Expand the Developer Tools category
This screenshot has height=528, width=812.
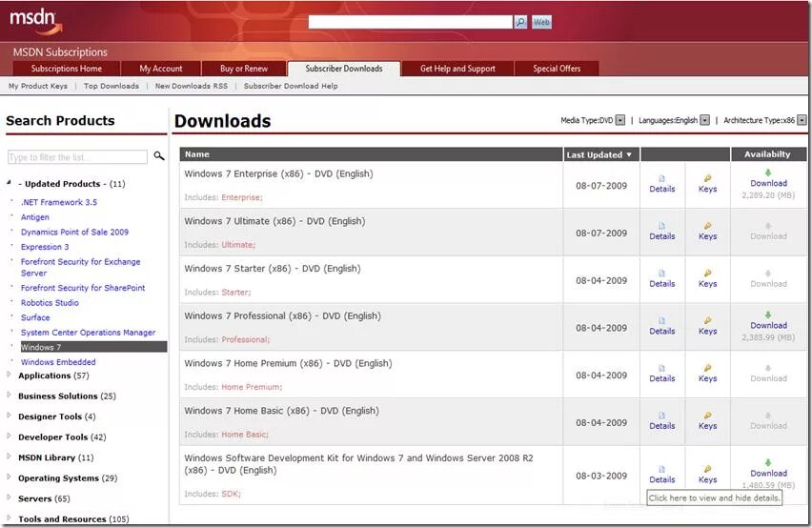coord(9,436)
